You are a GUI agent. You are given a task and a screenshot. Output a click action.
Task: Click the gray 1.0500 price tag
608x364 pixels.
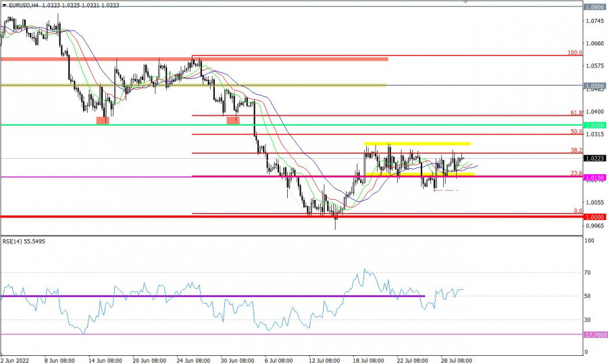pyautogui.click(x=594, y=86)
